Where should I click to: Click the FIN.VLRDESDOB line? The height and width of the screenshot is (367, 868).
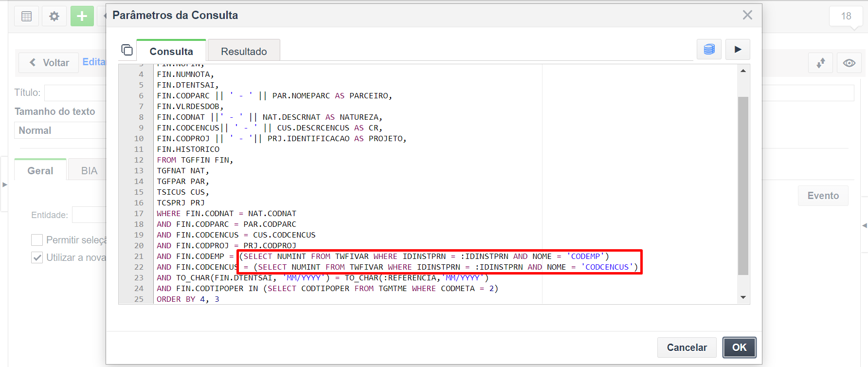[190, 107]
